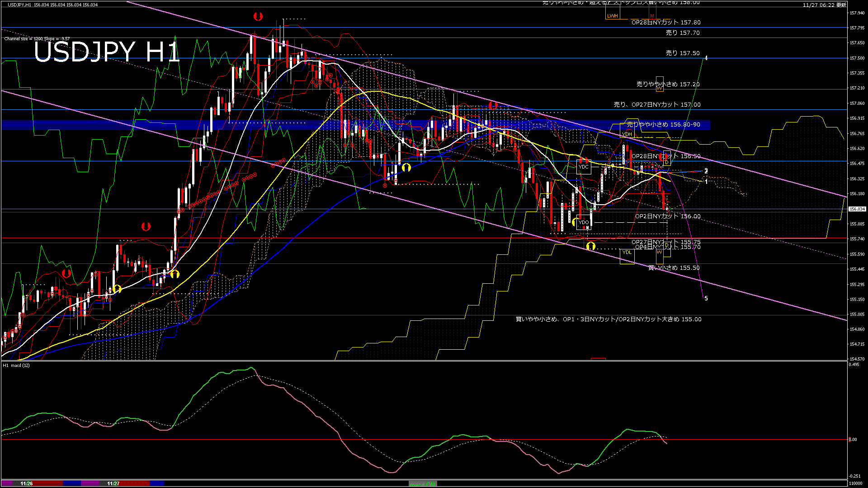Image resolution: width=868 pixels, height=488 pixels.
Task: Click the yellow YDL marker box near 155.50
Action: click(627, 252)
